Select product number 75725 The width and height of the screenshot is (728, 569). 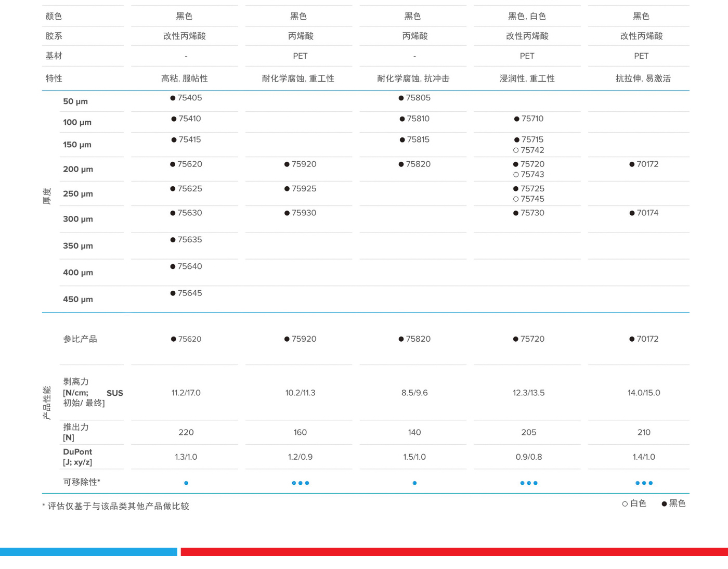tap(529, 188)
